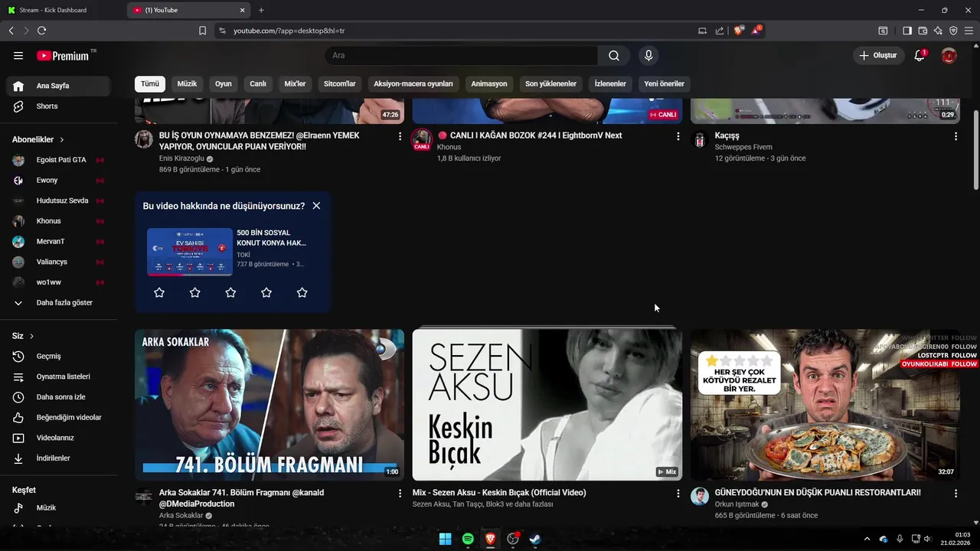Open Arka Sokaklar 741. Bölüm Fragmanı title
The height and width of the screenshot is (551, 980).
tap(241, 498)
